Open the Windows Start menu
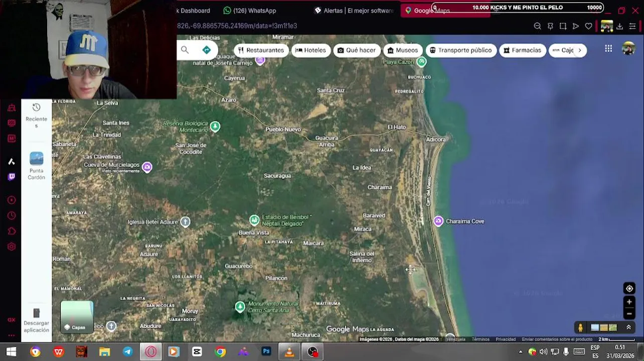Image resolution: width=644 pixels, height=361 pixels. tap(11, 352)
